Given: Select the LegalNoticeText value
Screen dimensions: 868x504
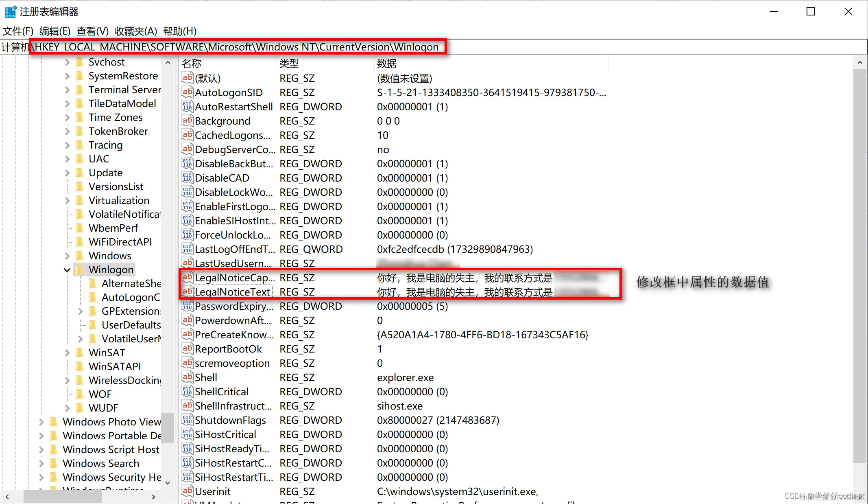Looking at the screenshot, I should point(232,292).
